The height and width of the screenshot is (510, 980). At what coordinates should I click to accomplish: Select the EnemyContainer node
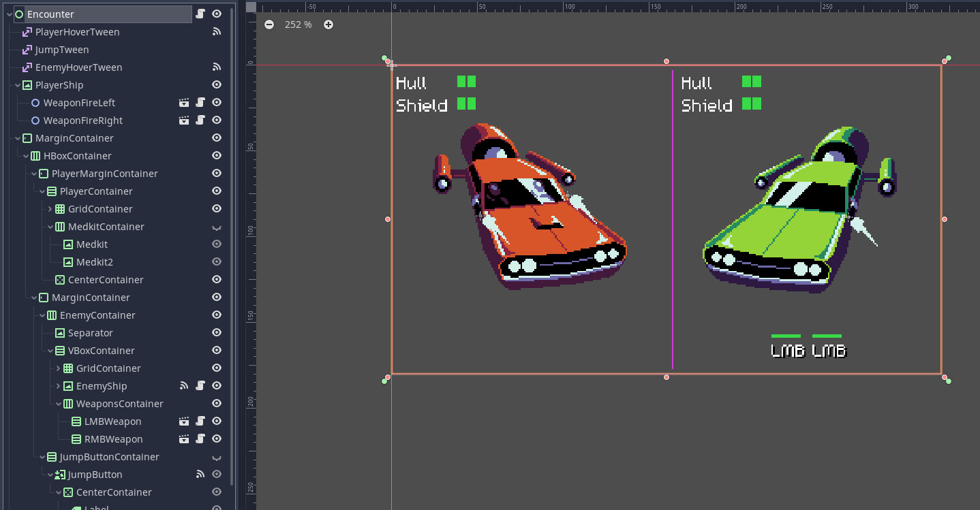point(97,315)
